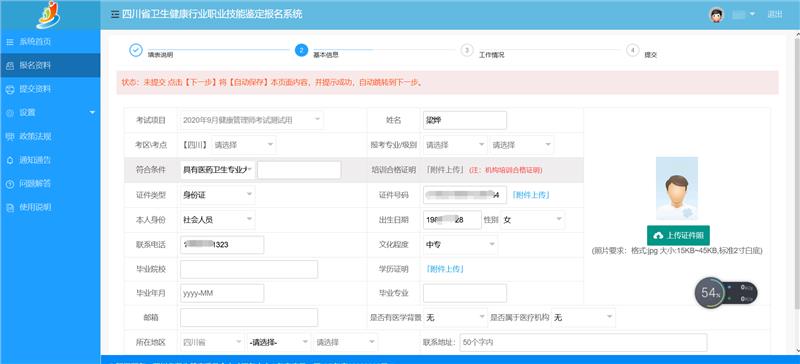
Task: Click the ID photo placeholder thumbnail
Action: coord(677,188)
